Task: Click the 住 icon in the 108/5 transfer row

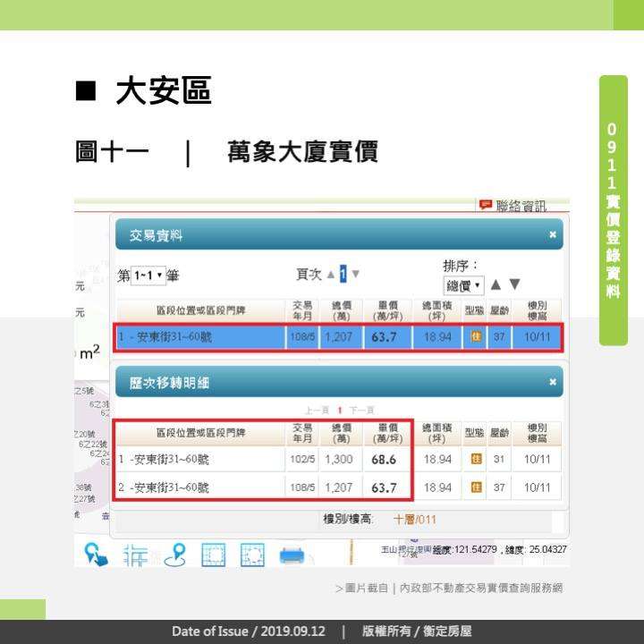Action: 476,487
